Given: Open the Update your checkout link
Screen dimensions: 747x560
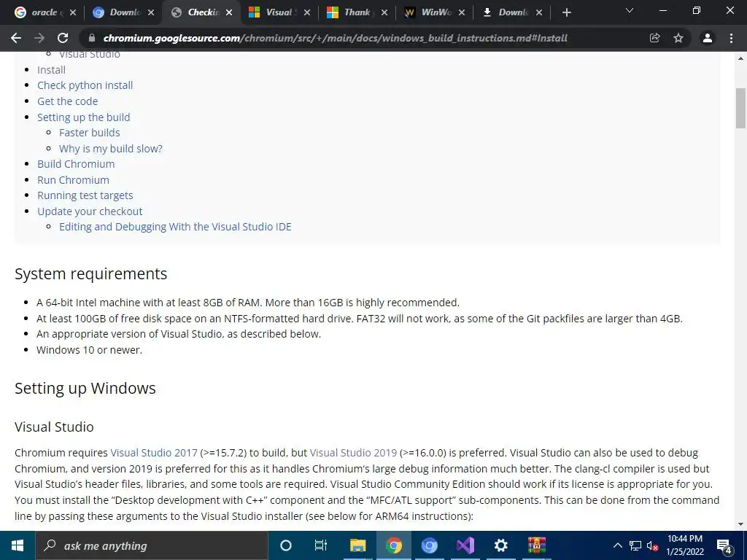Looking at the screenshot, I should 90,211.
